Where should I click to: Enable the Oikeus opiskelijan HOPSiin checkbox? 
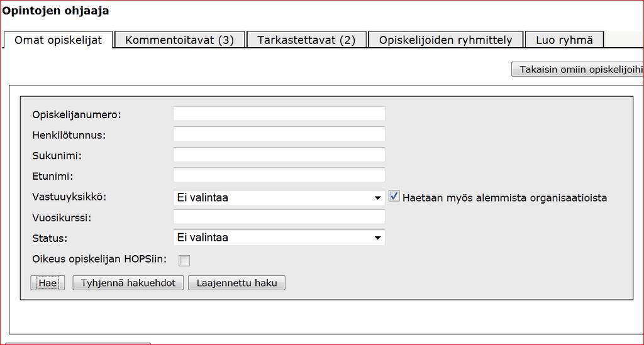pyautogui.click(x=184, y=260)
